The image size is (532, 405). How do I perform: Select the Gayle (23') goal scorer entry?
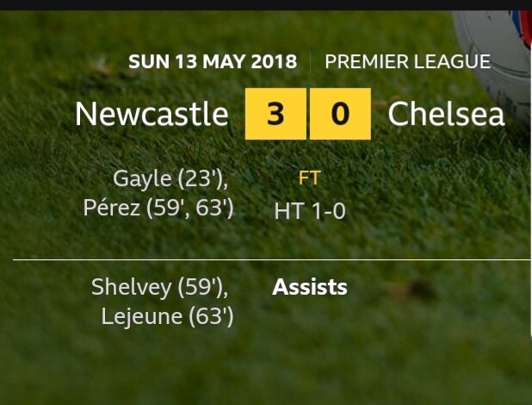[170, 179]
